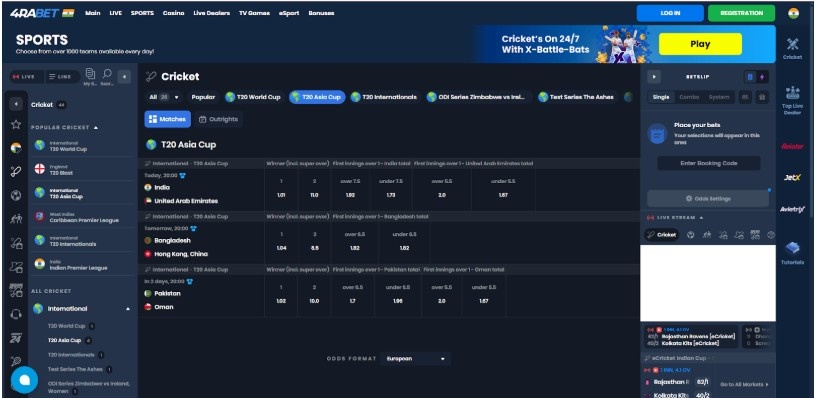
Task: Open Odds Settings button
Action: point(708,198)
